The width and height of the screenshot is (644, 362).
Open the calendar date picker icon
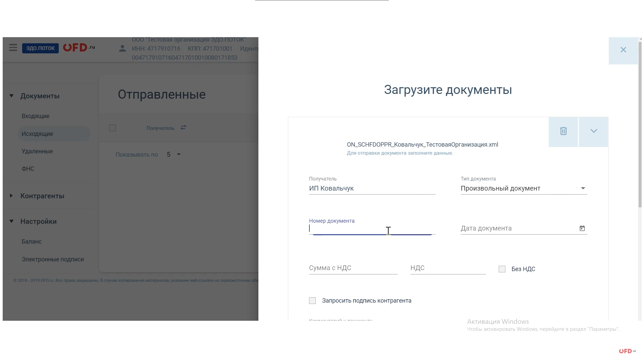(x=582, y=228)
